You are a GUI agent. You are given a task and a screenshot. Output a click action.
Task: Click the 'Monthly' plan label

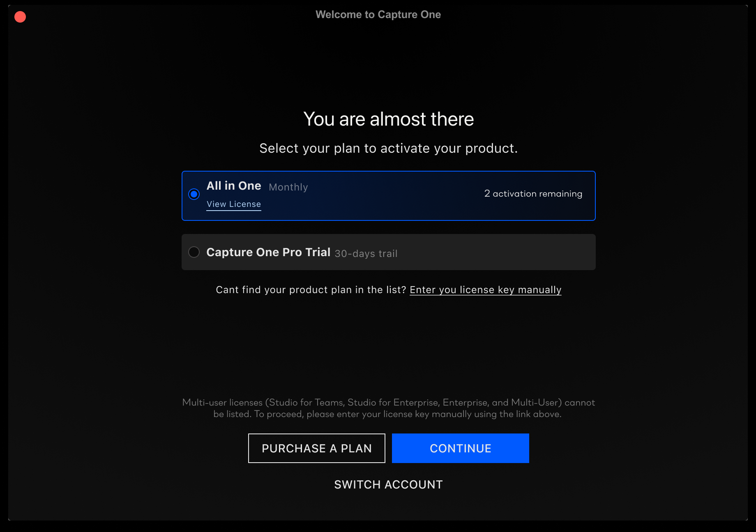pos(288,187)
